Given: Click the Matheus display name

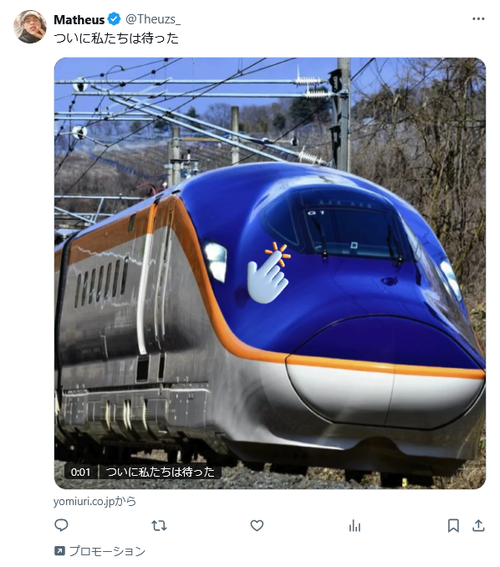Looking at the screenshot, I should click(79, 20).
